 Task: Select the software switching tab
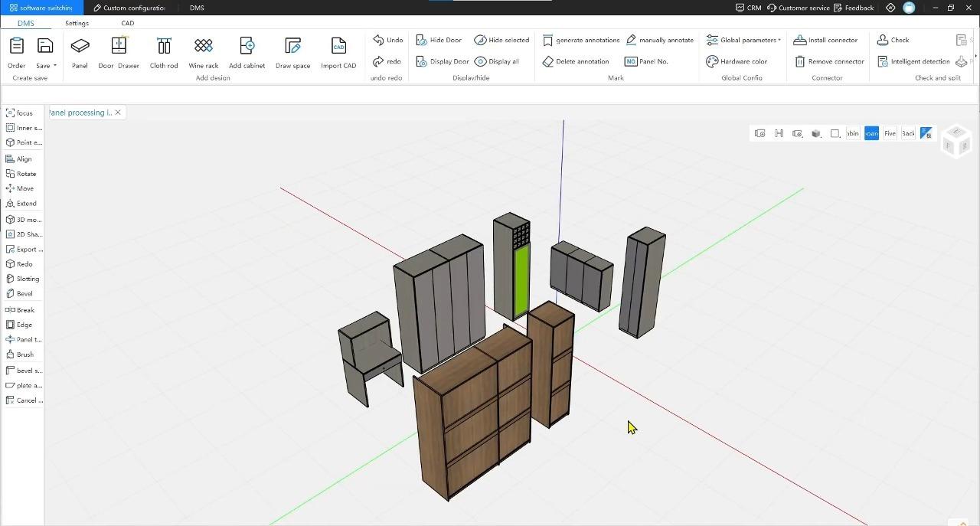[x=41, y=8]
